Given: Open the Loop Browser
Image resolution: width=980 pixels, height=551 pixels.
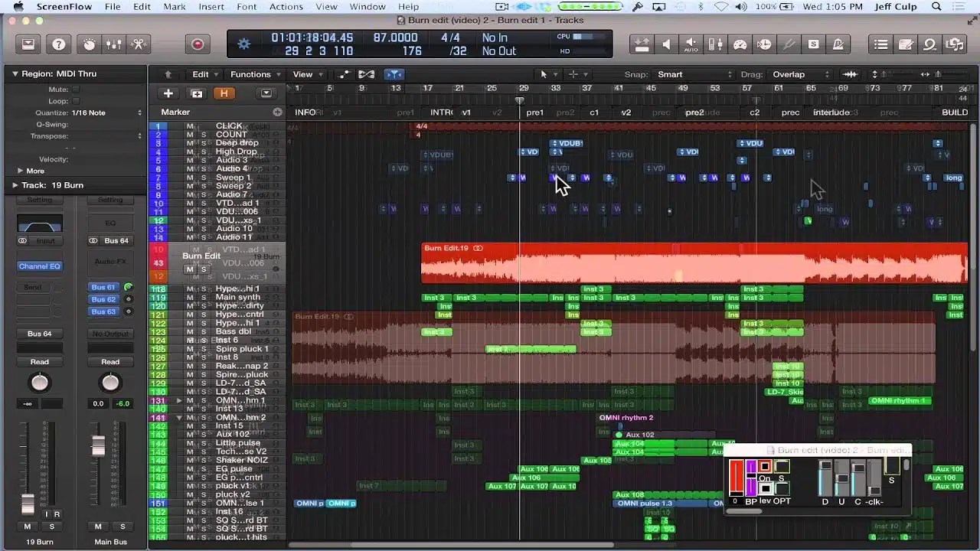Looking at the screenshot, I should pos(929,44).
